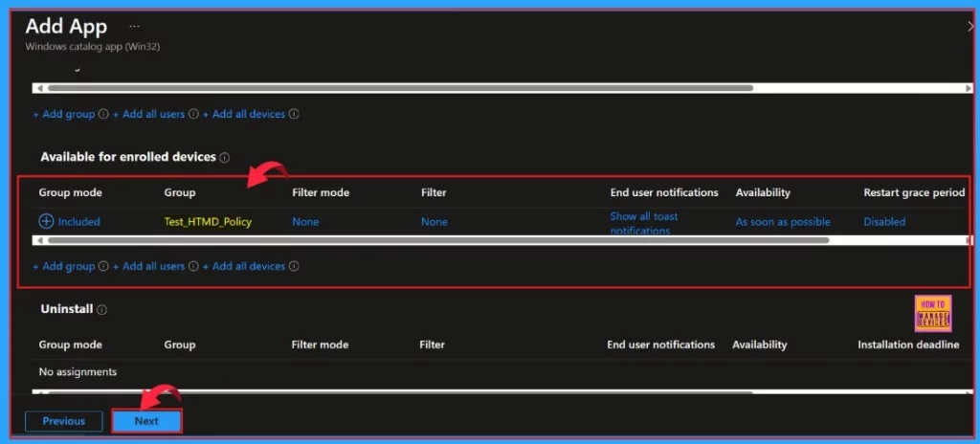Image resolution: width=980 pixels, height=444 pixels.
Task: Go back with the Previous button
Action: [x=64, y=421]
